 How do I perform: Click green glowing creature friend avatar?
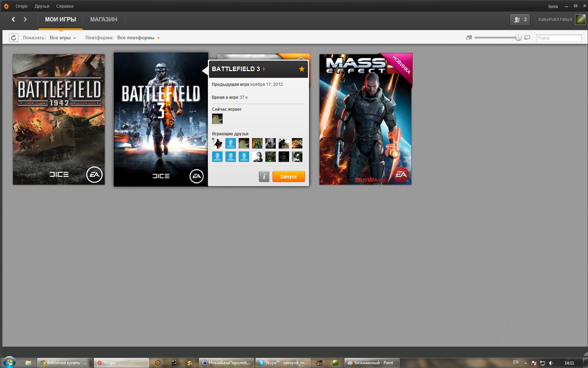click(x=271, y=157)
